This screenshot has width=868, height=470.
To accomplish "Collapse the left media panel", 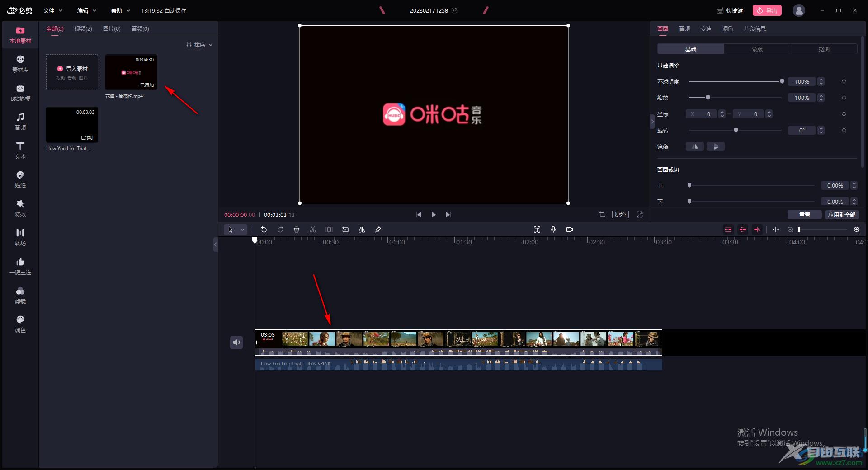I will point(215,244).
